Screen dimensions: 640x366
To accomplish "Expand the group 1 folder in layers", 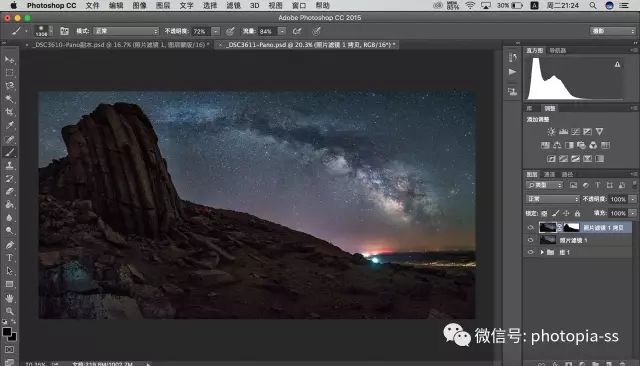I will click(542, 252).
